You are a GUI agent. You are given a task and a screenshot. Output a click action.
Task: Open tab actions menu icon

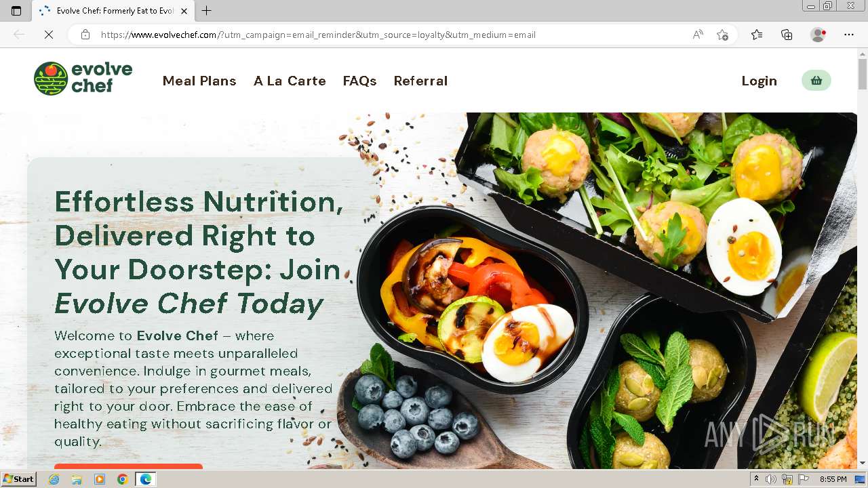[16, 11]
